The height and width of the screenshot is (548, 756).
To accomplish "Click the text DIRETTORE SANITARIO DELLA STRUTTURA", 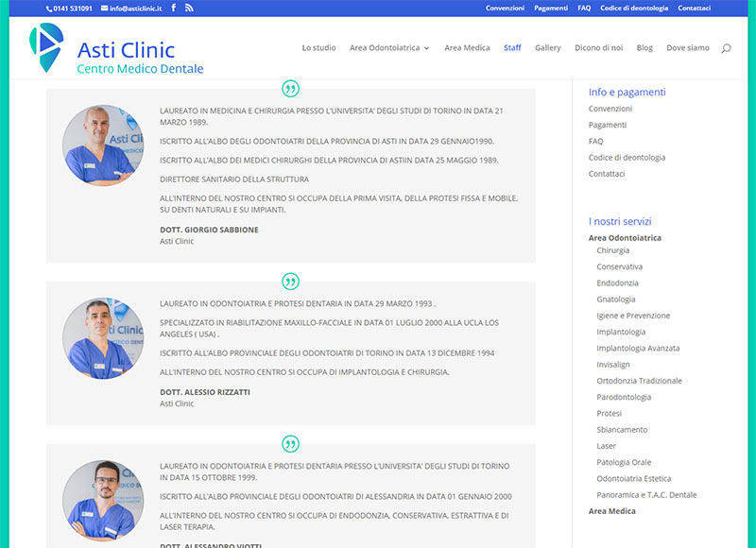I will 234,180.
